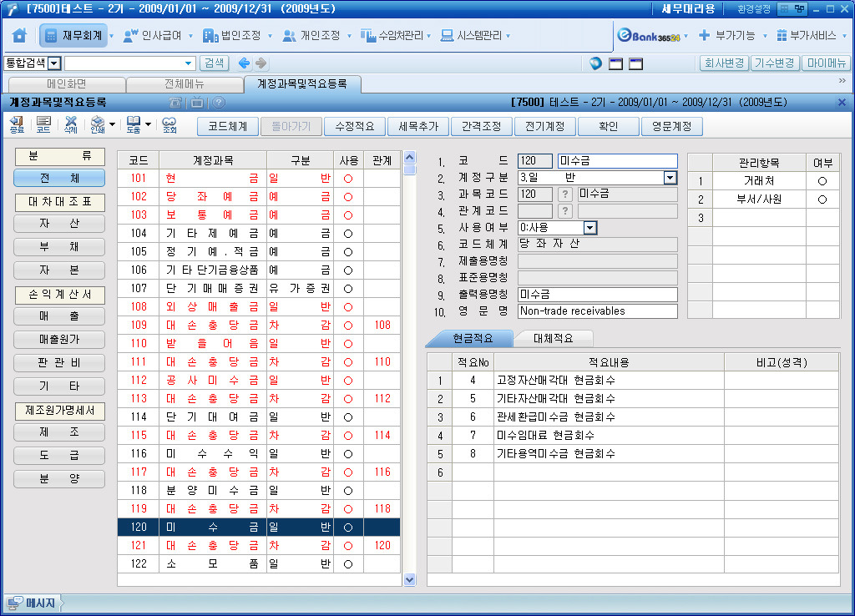Click the 조회 (search) binoculars icon

[x=169, y=126]
